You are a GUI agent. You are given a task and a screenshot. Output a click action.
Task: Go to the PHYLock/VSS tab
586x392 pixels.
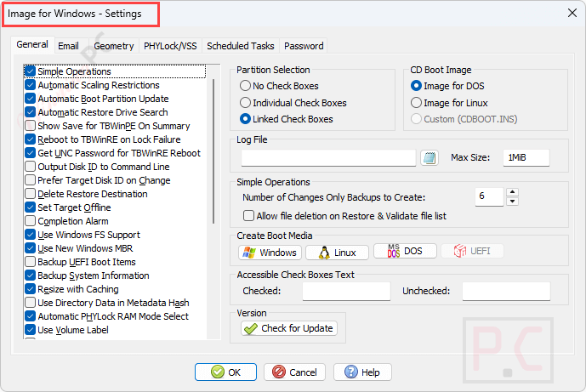[170, 46]
